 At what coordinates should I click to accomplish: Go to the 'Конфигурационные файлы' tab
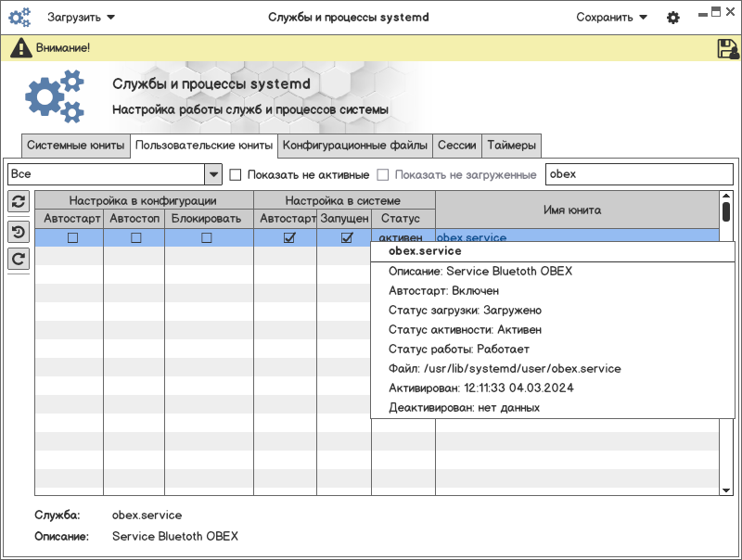click(355, 146)
